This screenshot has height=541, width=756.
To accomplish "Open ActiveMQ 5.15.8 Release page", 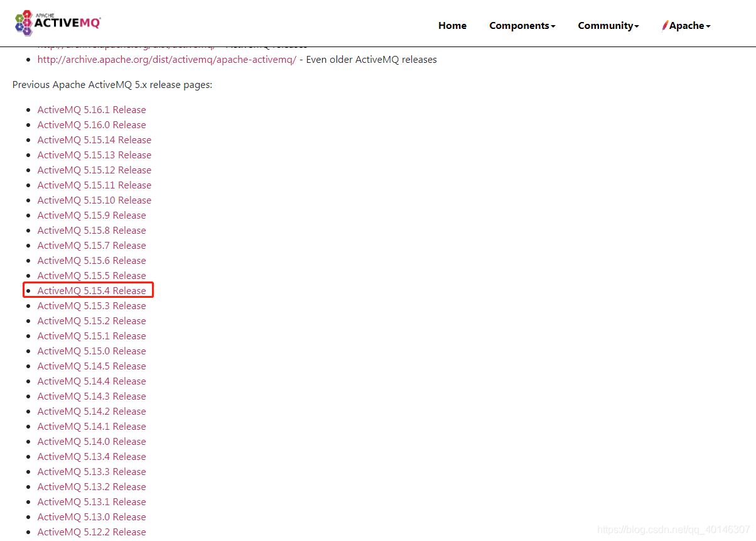I will coord(92,231).
